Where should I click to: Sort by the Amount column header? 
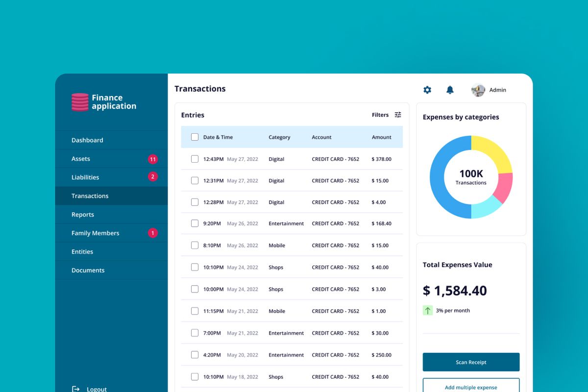pos(381,137)
